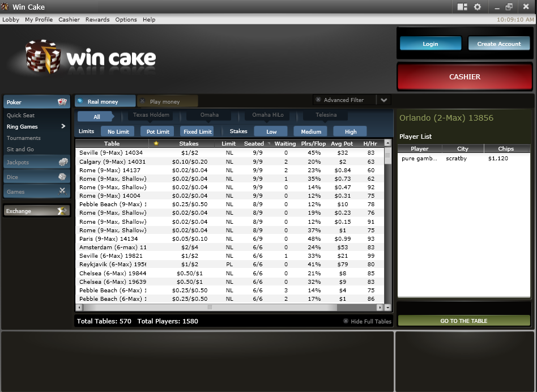Close the Play money tab x icon
The width and height of the screenshot is (537, 392).
pyautogui.click(x=143, y=101)
